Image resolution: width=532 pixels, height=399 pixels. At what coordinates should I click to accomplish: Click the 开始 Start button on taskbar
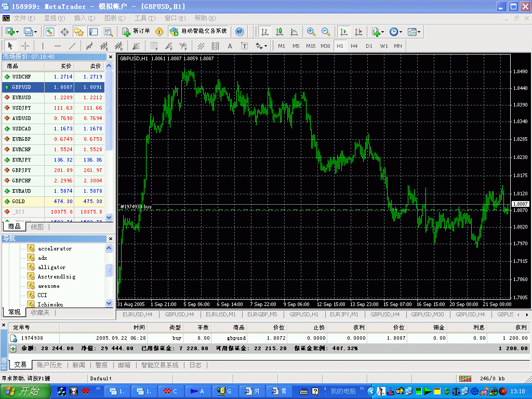pos(24,391)
